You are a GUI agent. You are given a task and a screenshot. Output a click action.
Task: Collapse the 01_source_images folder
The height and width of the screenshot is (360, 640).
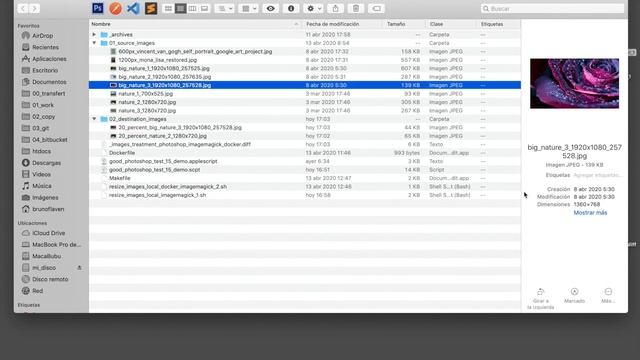pos(94,43)
